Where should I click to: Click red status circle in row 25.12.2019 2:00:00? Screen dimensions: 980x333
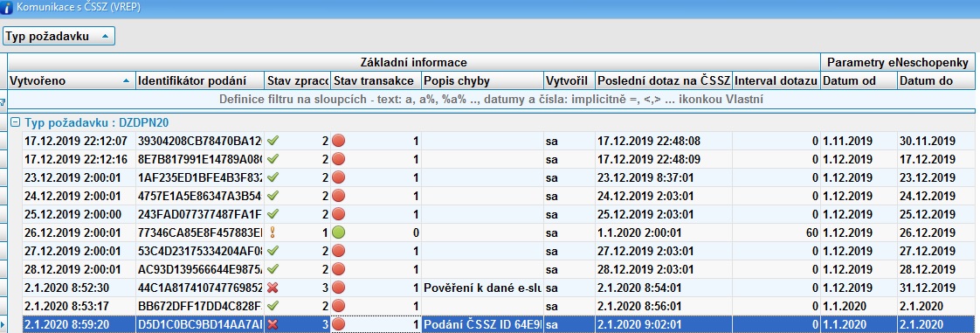339,213
